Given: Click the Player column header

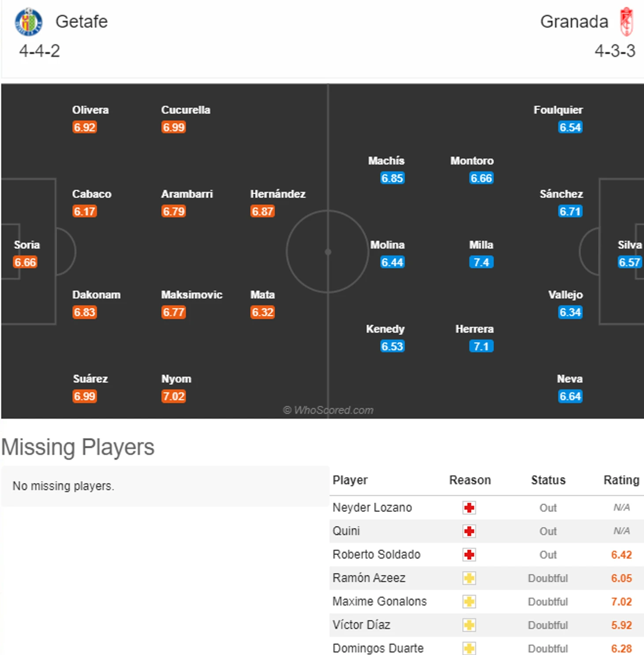Looking at the screenshot, I should 350,480.
